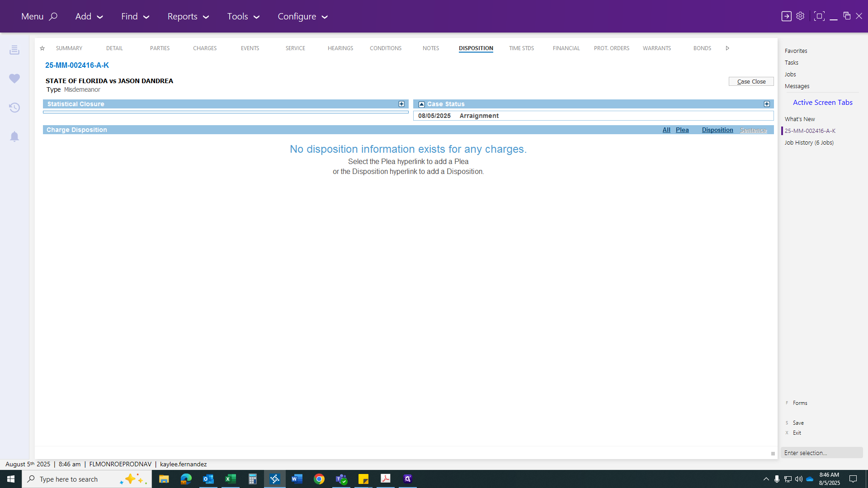Open the Menu search
Viewport: 868px width, 488px height.
pyautogui.click(x=39, y=16)
